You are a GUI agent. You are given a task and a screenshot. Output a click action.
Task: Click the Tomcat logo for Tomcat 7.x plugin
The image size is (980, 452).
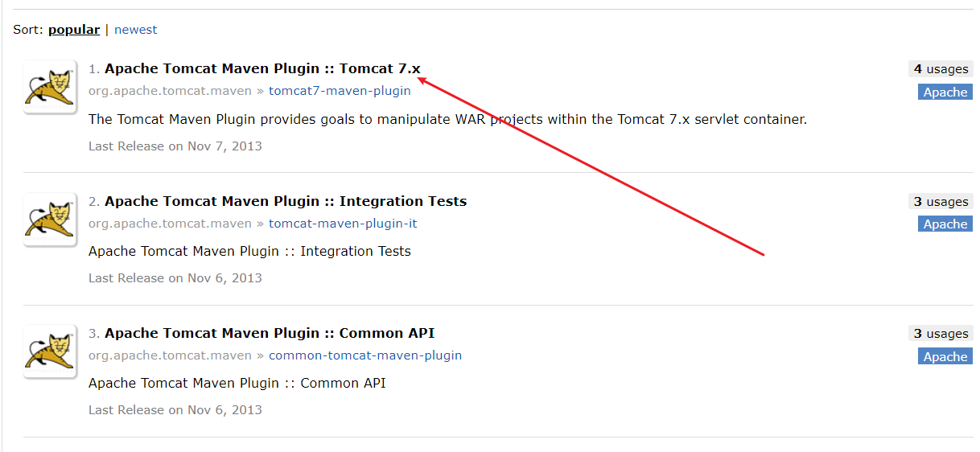[50, 87]
